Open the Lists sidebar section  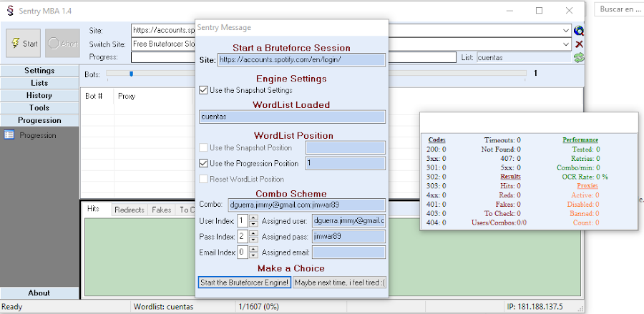[x=39, y=83]
